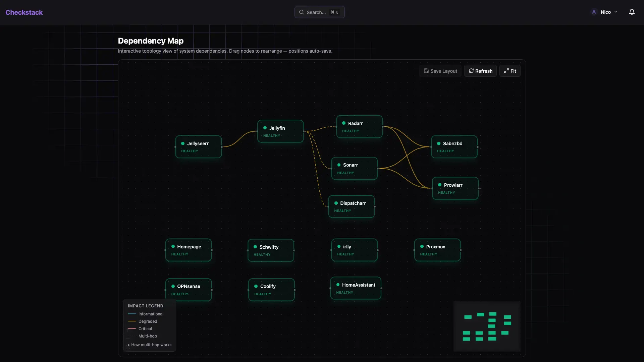644x362 pixels.
Task: Click the Schwifty node
Action: click(x=271, y=250)
